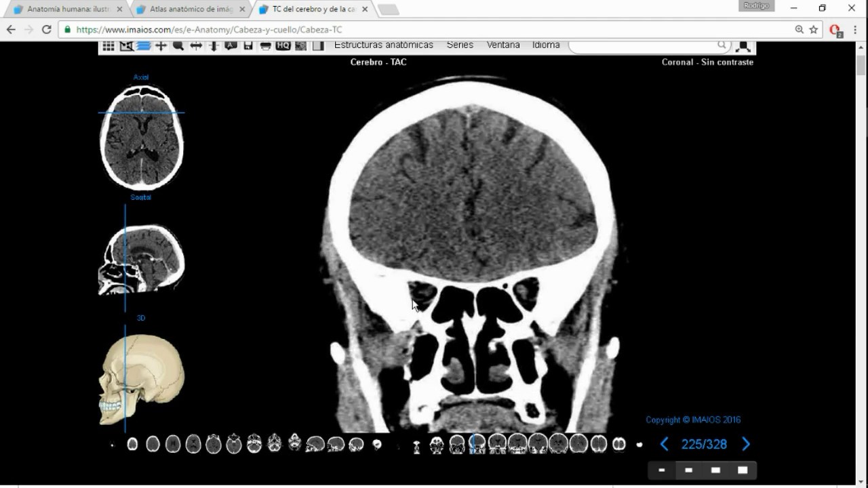The height and width of the screenshot is (488, 868).
Task: Select the third image size button
Action: 715,470
